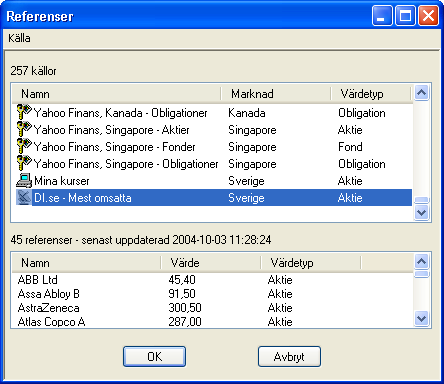This screenshot has width=444, height=384.
Task: Sort sources by the Namn column header
Action: pos(117,94)
